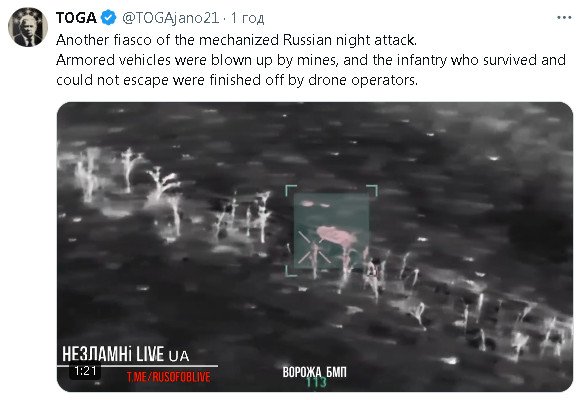Viewport: 588px width, 400px height.
Task: Click the red T.ME/RUSOFOBLIVE text
Action: pos(168,377)
